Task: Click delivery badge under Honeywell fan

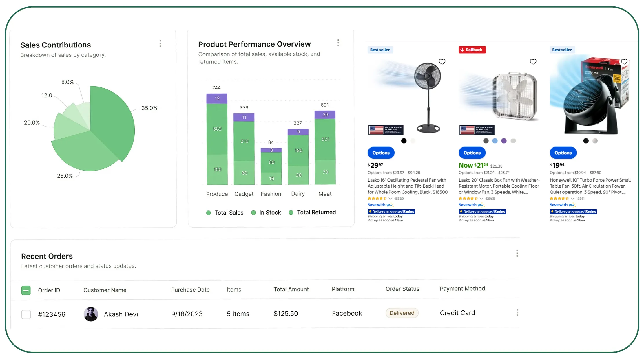Action: point(573,212)
